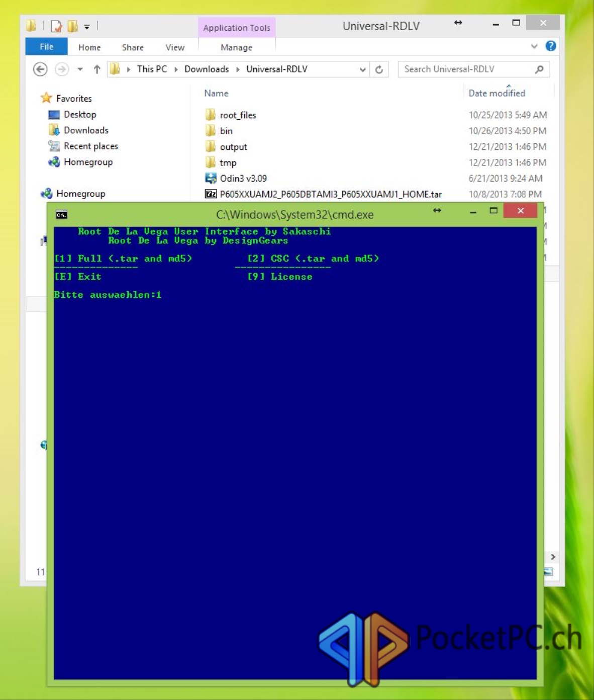Image resolution: width=594 pixels, height=700 pixels.
Task: Switch to large icons view button
Action: 548,572
